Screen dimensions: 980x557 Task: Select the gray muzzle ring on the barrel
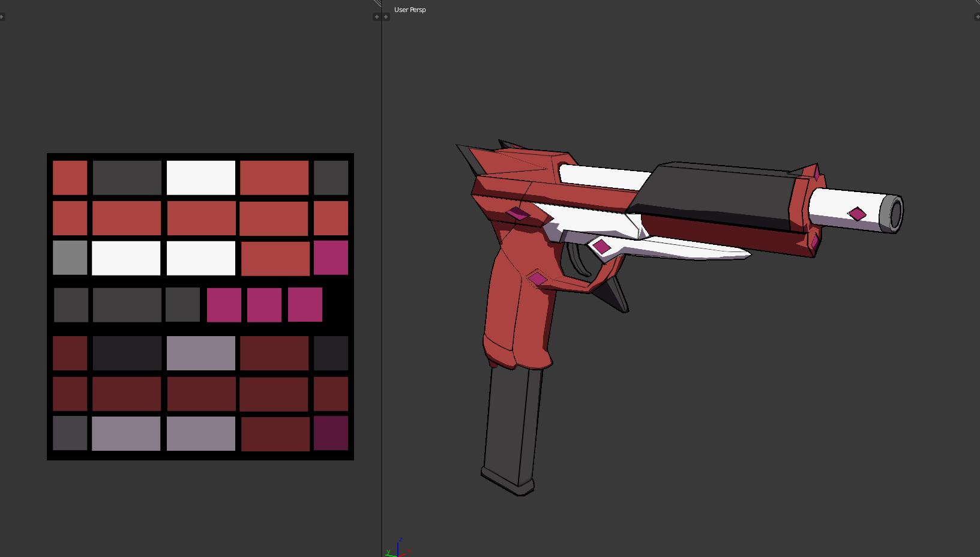coord(892,214)
